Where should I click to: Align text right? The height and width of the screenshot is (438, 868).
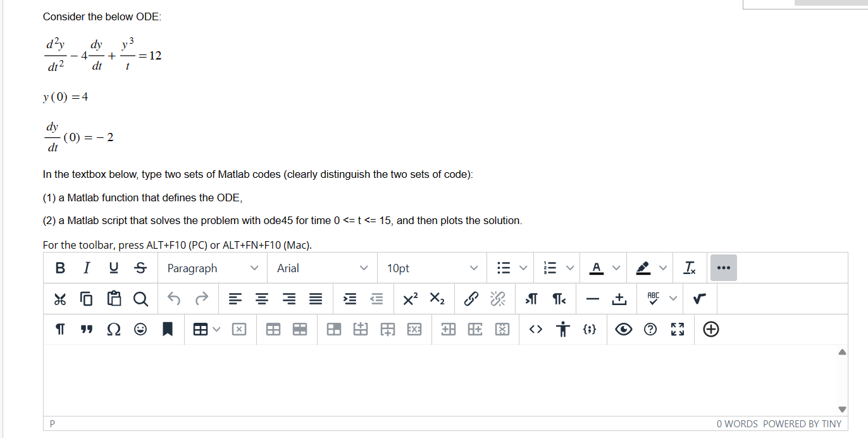pos(289,299)
